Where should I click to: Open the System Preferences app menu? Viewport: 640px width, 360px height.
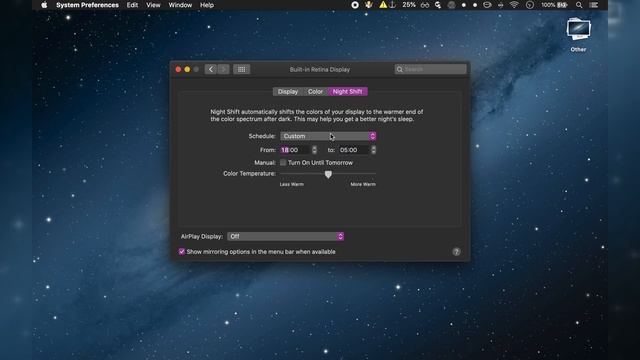[87, 5]
